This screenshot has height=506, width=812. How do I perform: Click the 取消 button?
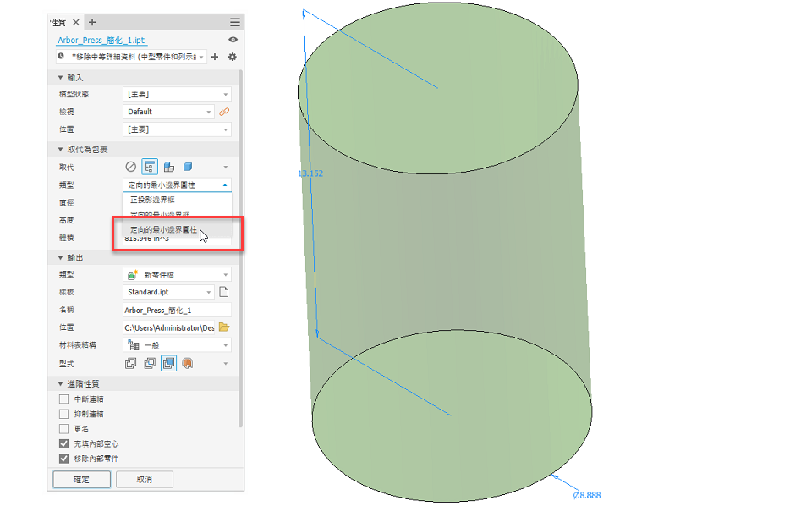click(145, 480)
